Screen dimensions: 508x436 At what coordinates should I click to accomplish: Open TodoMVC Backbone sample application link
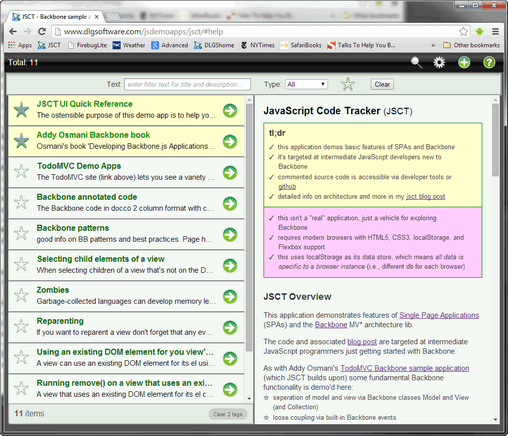point(405,368)
